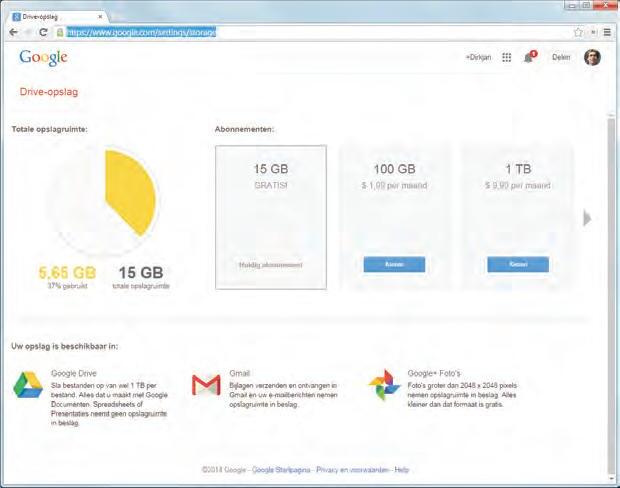The width and height of the screenshot is (620, 488).
Task: Open the Google Startpagina footer link
Action: [281, 470]
